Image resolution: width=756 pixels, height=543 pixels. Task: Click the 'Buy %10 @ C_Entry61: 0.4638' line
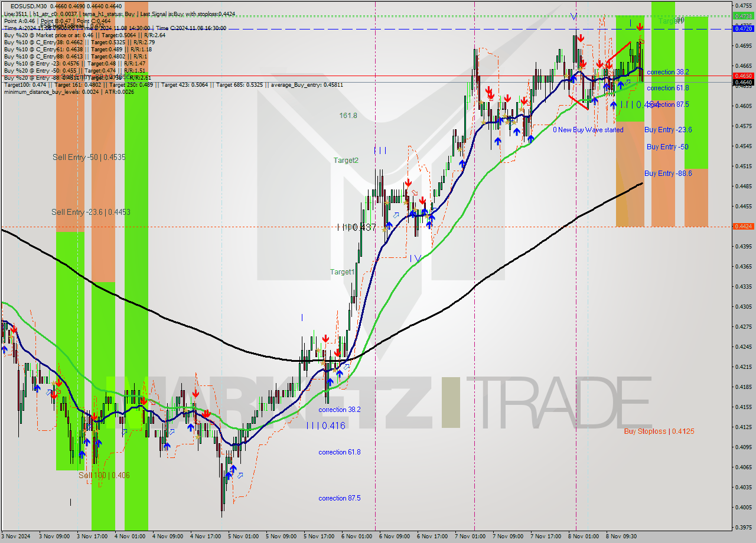(77, 49)
